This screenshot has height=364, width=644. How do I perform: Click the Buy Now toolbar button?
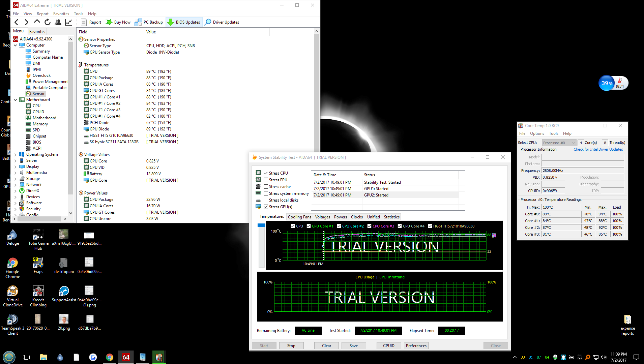coord(118,22)
